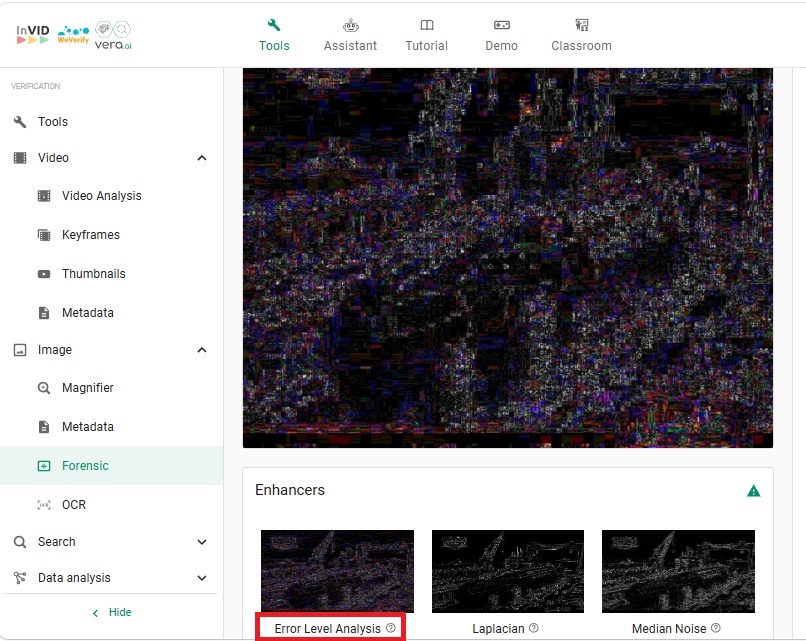Image resolution: width=806 pixels, height=641 pixels.
Task: Click the Data analysis section label
Action: coord(74,578)
